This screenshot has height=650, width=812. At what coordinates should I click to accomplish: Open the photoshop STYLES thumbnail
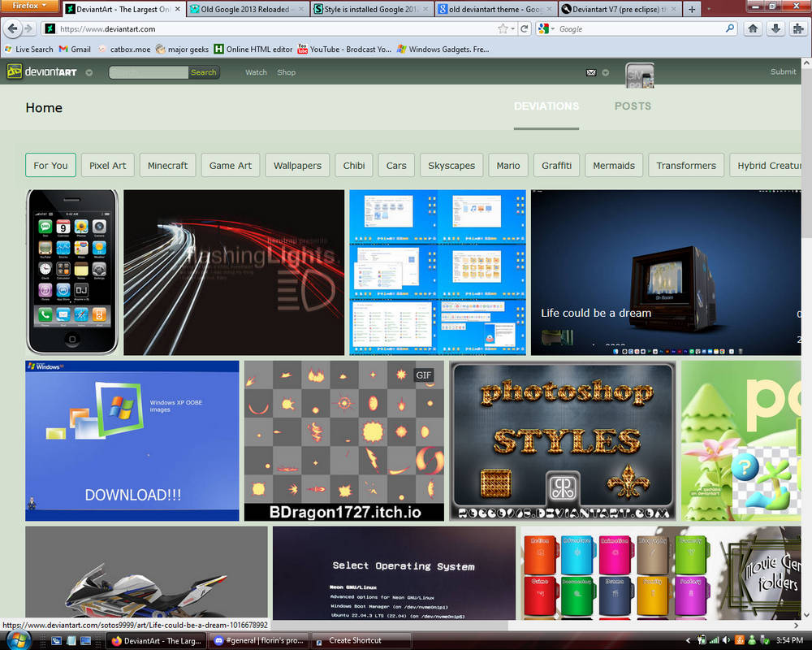[563, 441]
